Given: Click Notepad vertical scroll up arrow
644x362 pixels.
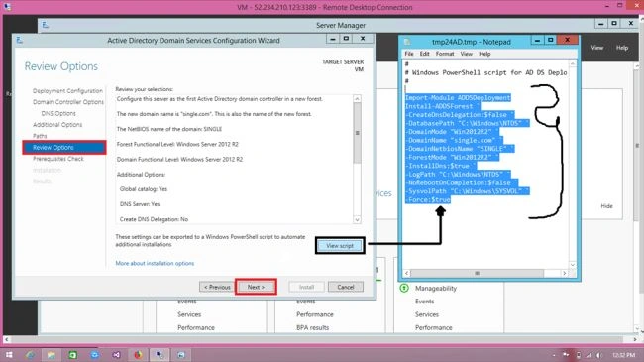Looking at the screenshot, I should pyautogui.click(x=573, y=63).
